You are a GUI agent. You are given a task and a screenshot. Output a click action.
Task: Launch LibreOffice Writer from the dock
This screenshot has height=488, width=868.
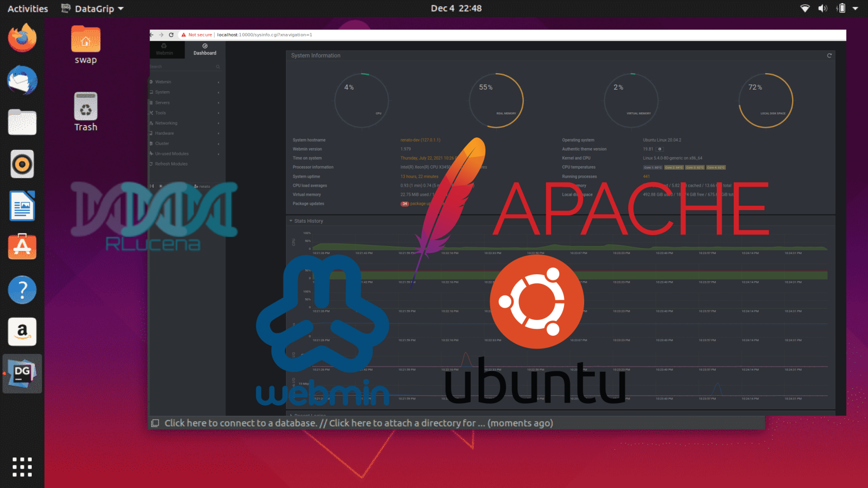coord(22,206)
